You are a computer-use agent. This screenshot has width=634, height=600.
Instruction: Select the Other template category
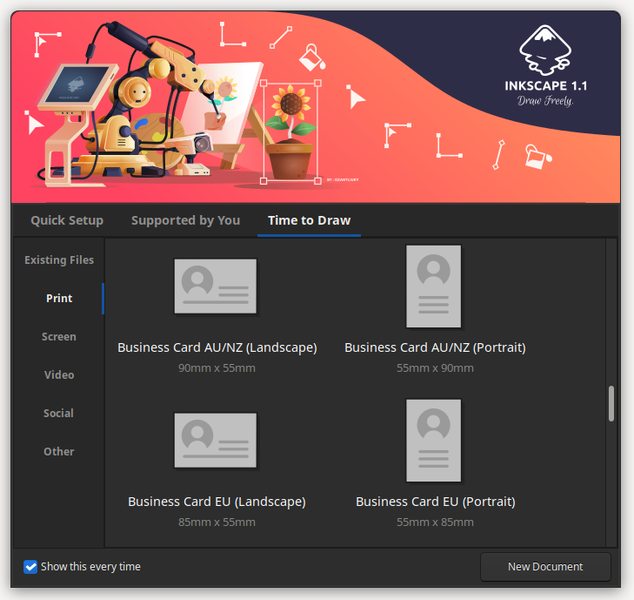tap(59, 452)
